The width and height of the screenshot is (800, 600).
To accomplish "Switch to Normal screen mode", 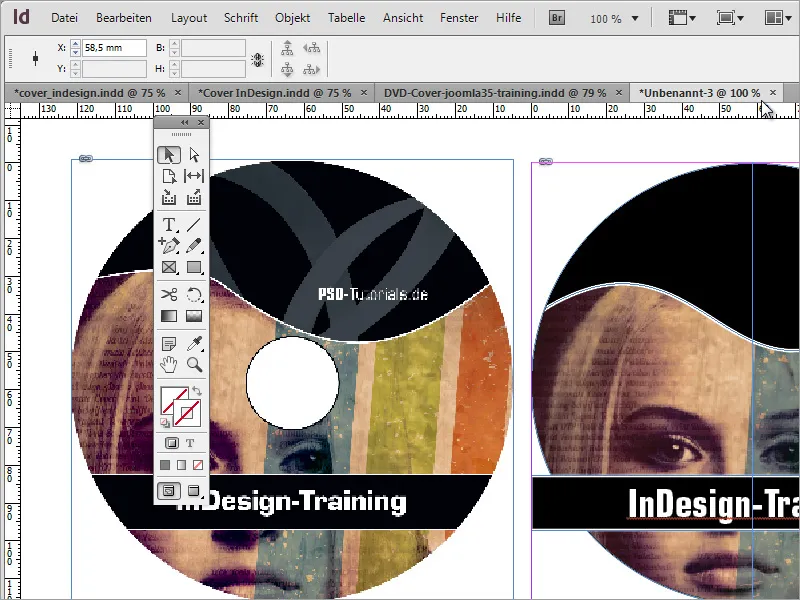I will [169, 491].
